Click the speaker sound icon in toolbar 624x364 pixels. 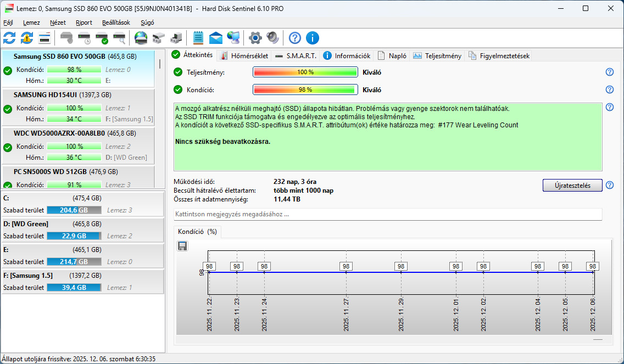point(272,38)
